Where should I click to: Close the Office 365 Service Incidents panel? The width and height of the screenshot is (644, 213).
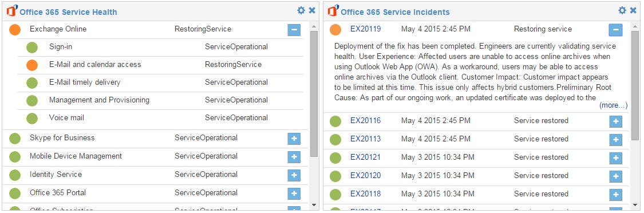tap(633, 11)
